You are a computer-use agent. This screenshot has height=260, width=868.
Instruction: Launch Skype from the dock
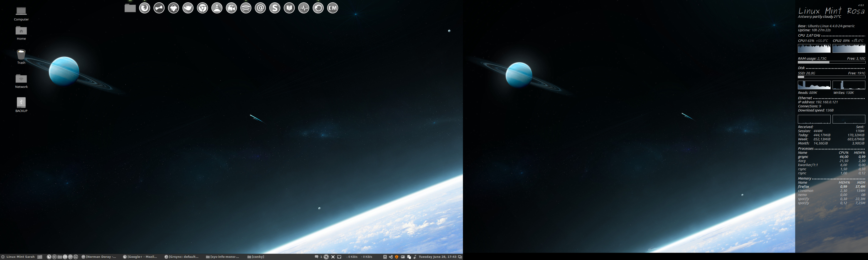click(x=275, y=8)
